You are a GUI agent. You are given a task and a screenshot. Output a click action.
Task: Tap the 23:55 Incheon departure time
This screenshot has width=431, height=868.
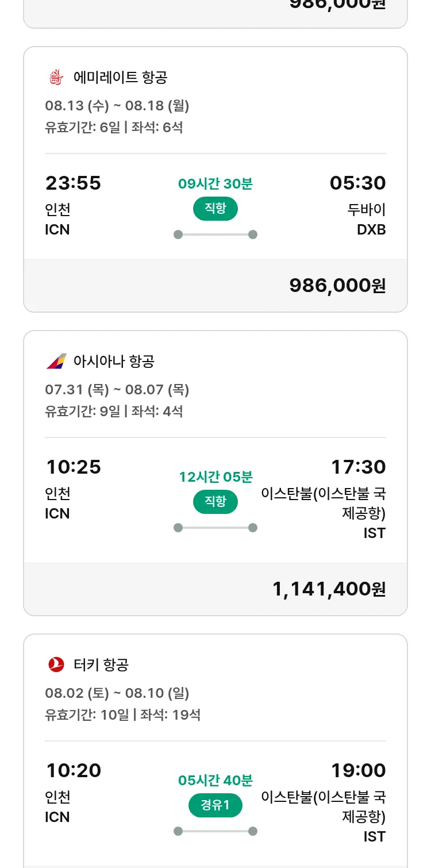pos(73,183)
